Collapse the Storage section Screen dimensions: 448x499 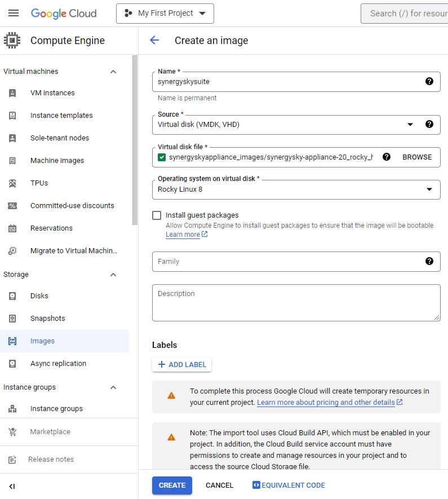coord(113,275)
